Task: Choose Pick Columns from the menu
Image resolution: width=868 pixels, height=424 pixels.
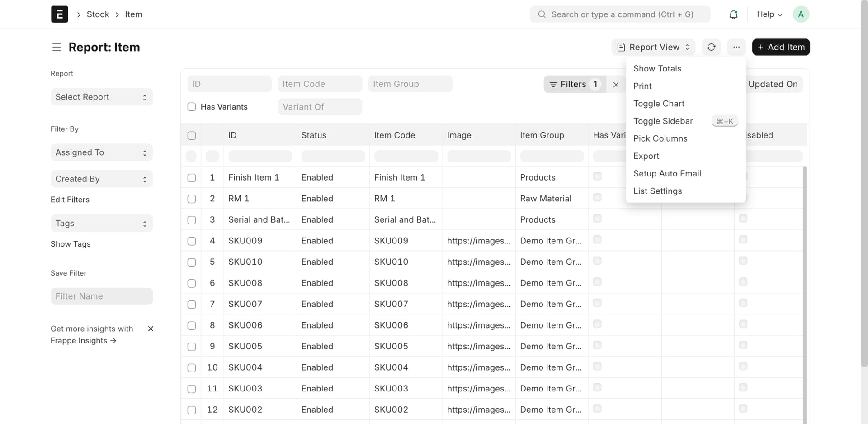Action: pyautogui.click(x=660, y=138)
